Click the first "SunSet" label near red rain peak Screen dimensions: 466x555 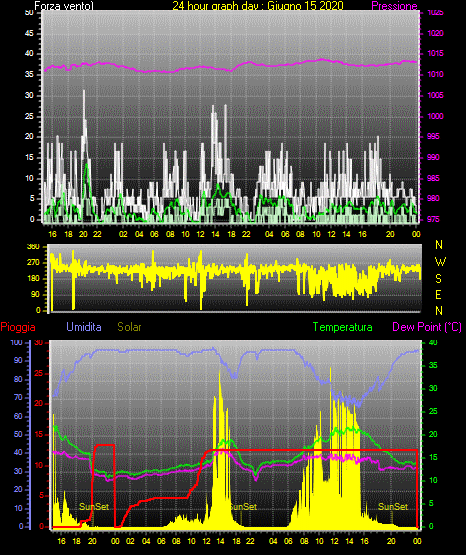[94, 507]
